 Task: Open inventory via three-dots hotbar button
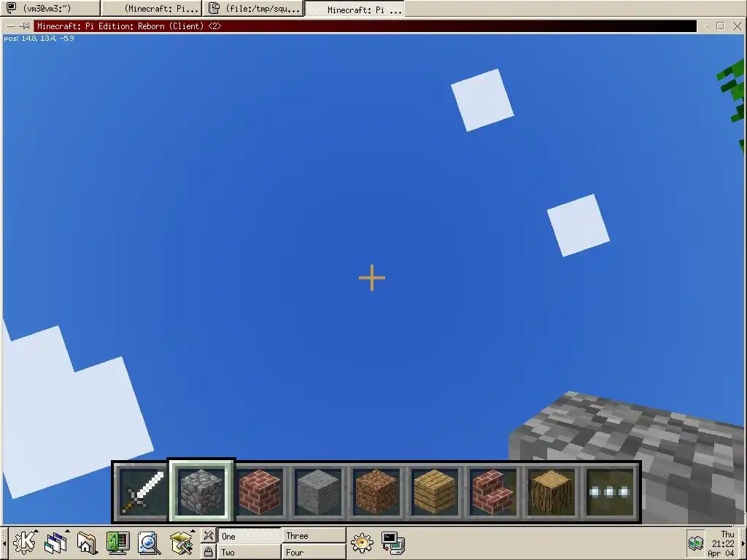[610, 492]
